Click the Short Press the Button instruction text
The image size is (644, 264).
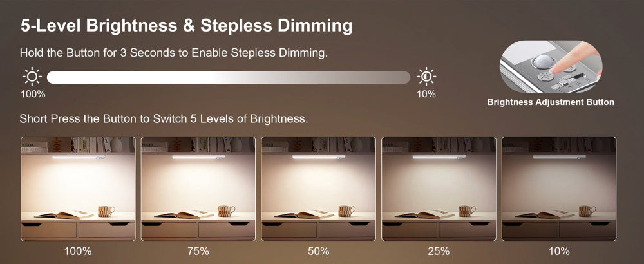tap(164, 119)
